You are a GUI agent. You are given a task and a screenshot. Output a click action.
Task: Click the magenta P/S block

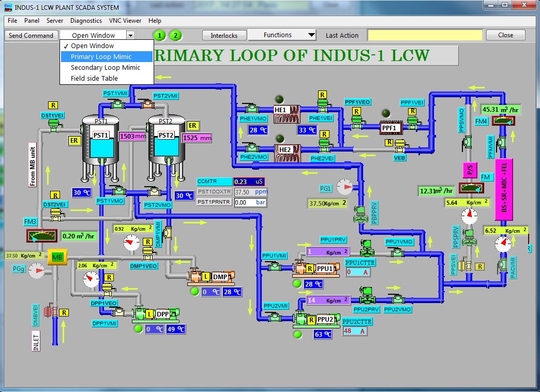[470, 170]
